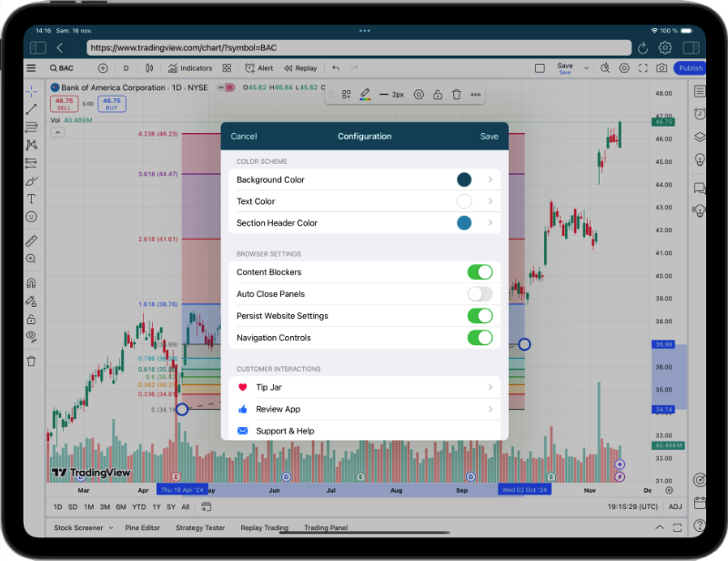The width and height of the screenshot is (728, 561).
Task: Turn off Persist Website Settings
Action: (480, 316)
